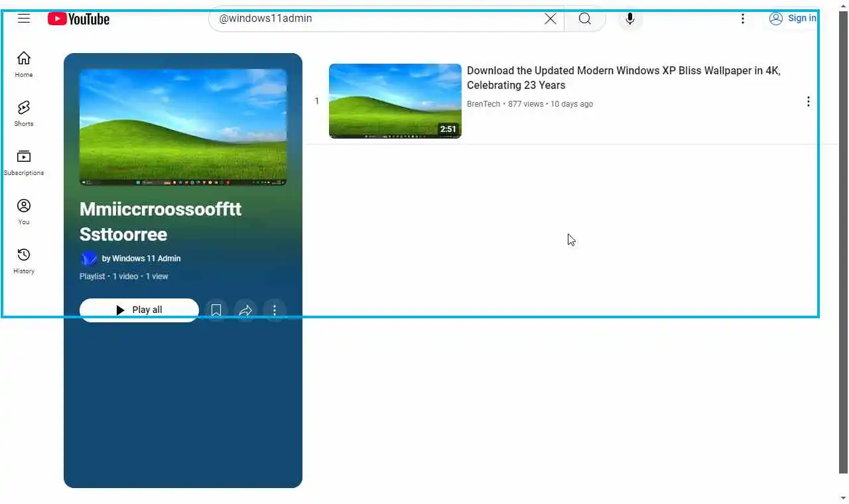The height and width of the screenshot is (504, 849).
Task: Click the scrollbar's down arrow
Action: click(843, 498)
